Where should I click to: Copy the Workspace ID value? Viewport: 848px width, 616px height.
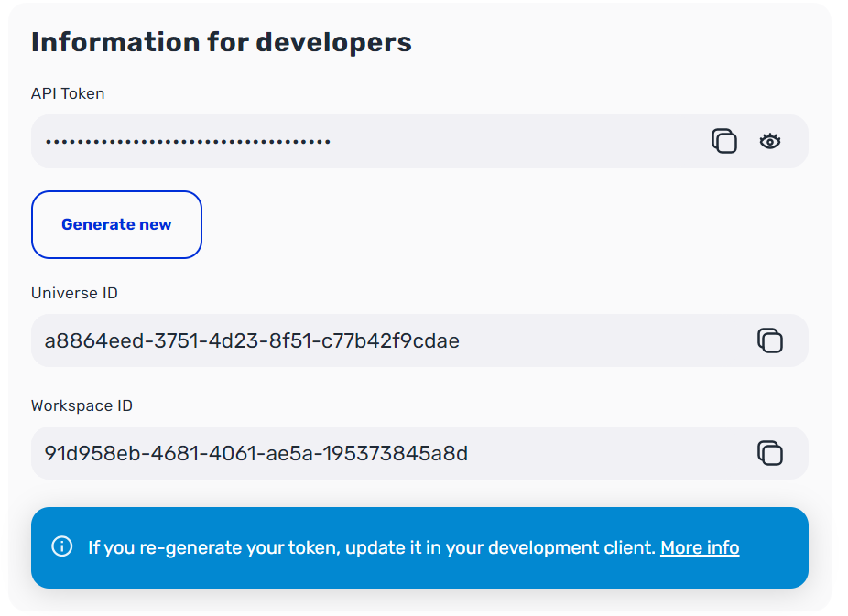coord(770,453)
